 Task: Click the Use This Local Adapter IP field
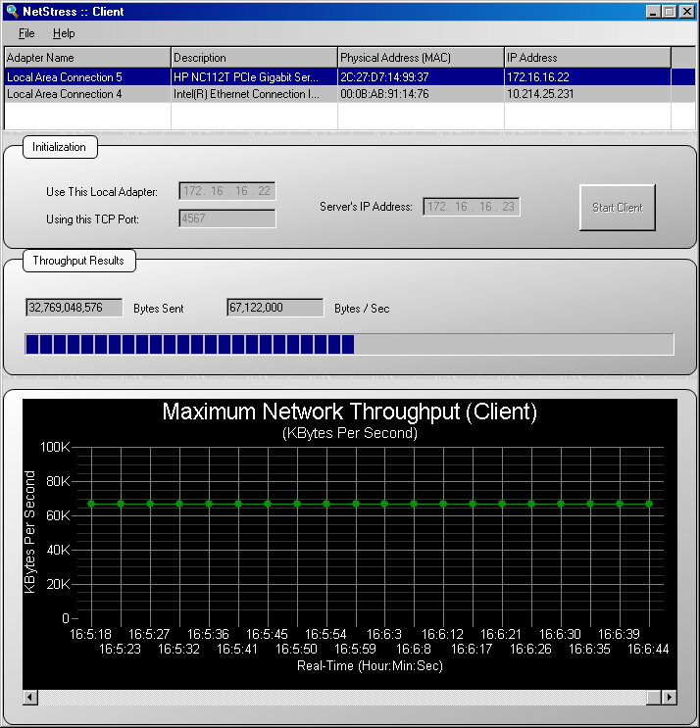tap(227, 191)
